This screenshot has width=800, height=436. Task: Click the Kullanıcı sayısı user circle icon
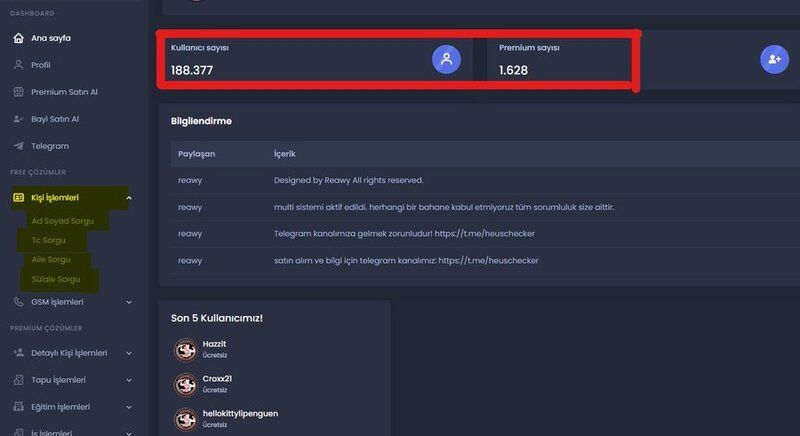coord(446,59)
